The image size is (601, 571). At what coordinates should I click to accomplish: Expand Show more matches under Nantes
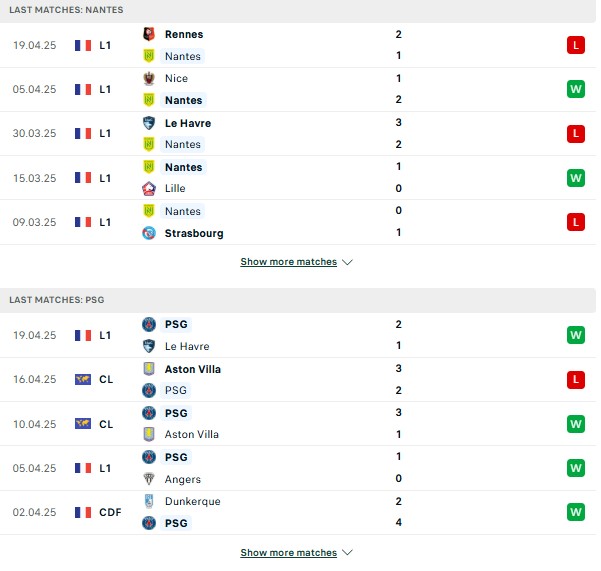click(289, 262)
